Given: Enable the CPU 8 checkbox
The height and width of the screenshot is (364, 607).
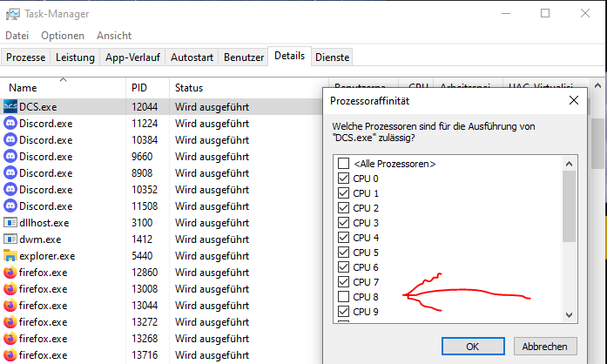Looking at the screenshot, I should coord(343,297).
